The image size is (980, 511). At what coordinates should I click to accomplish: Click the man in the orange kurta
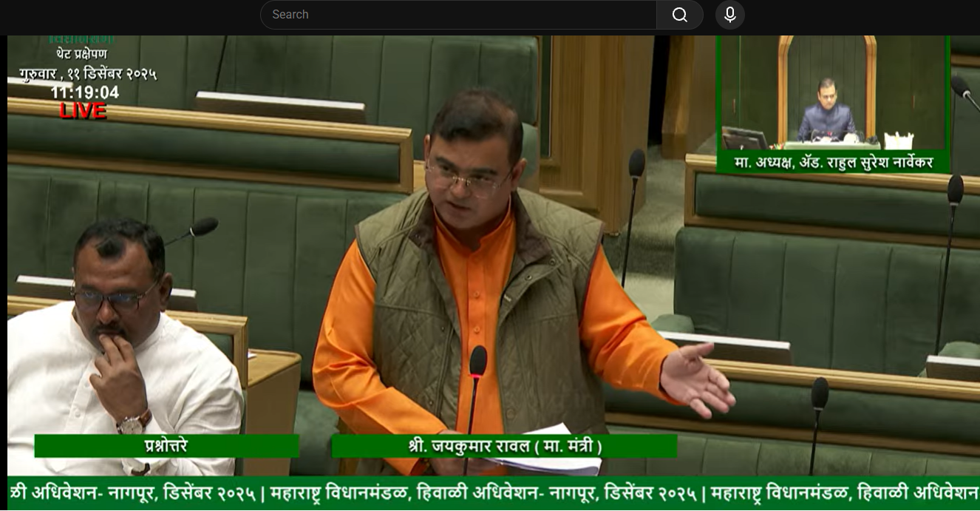click(473, 296)
